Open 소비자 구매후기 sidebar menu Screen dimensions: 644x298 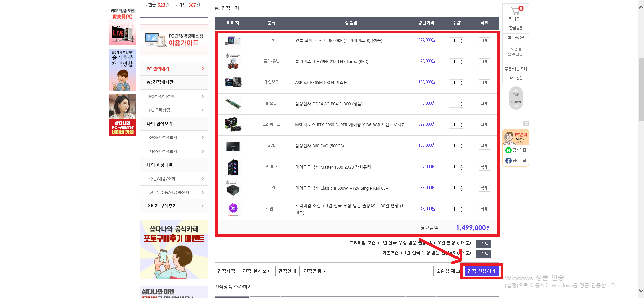(x=174, y=206)
